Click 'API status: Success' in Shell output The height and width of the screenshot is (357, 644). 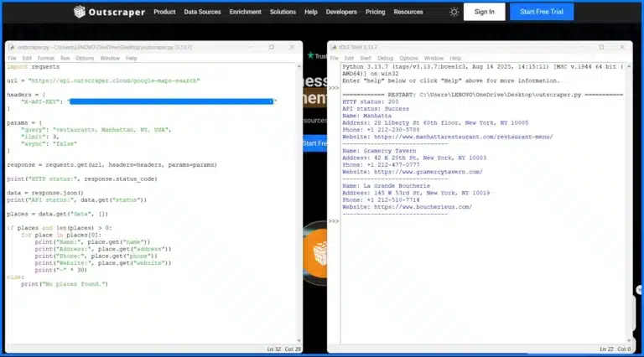pyautogui.click(x=376, y=108)
